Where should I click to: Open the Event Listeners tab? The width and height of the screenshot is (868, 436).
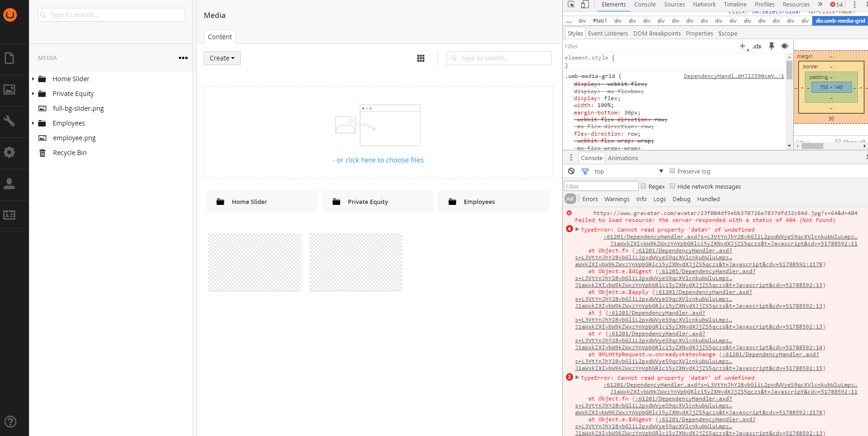coord(608,34)
